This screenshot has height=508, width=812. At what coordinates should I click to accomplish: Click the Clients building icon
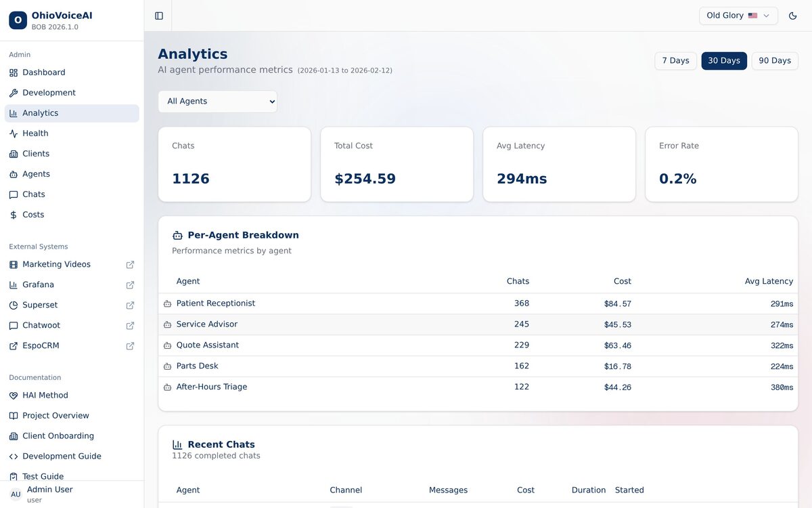coord(14,154)
